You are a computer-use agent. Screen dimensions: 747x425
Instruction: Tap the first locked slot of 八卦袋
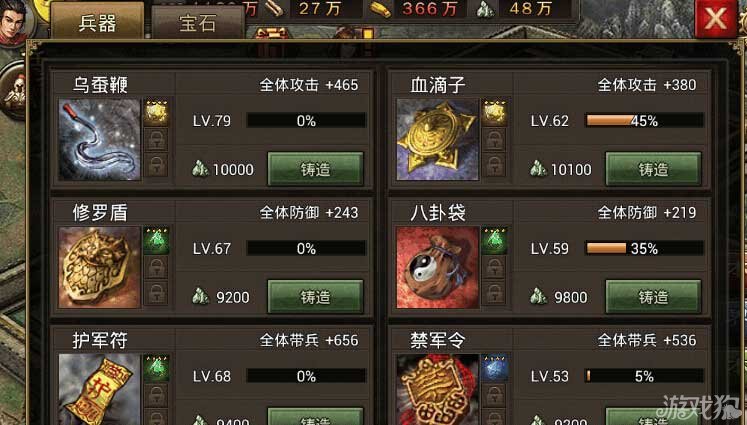coord(494,267)
